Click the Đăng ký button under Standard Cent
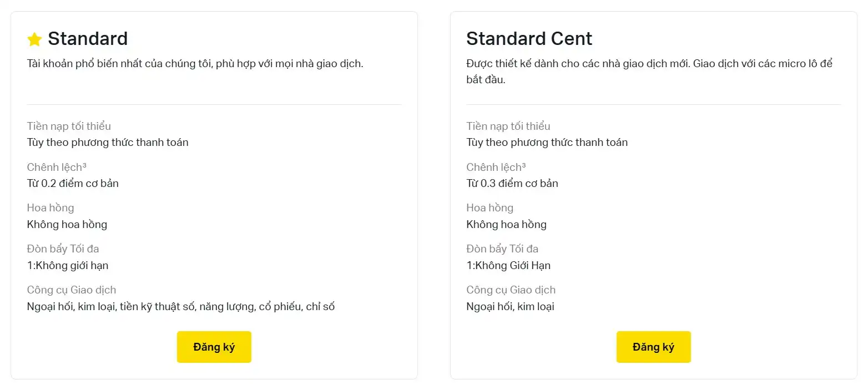Image resolution: width=868 pixels, height=390 pixels. [x=654, y=347]
